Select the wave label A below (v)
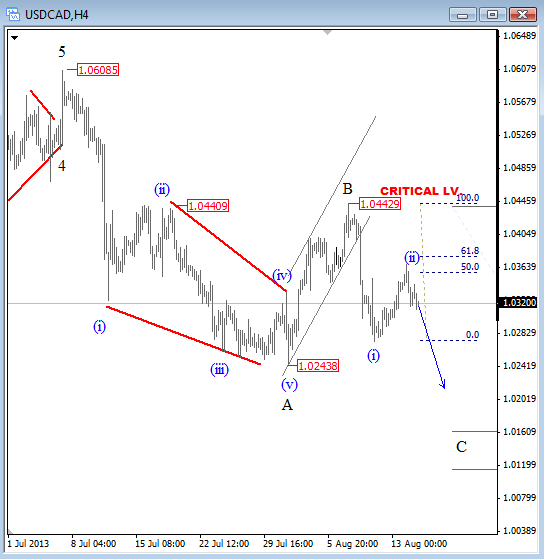The image size is (544, 559). pos(287,405)
